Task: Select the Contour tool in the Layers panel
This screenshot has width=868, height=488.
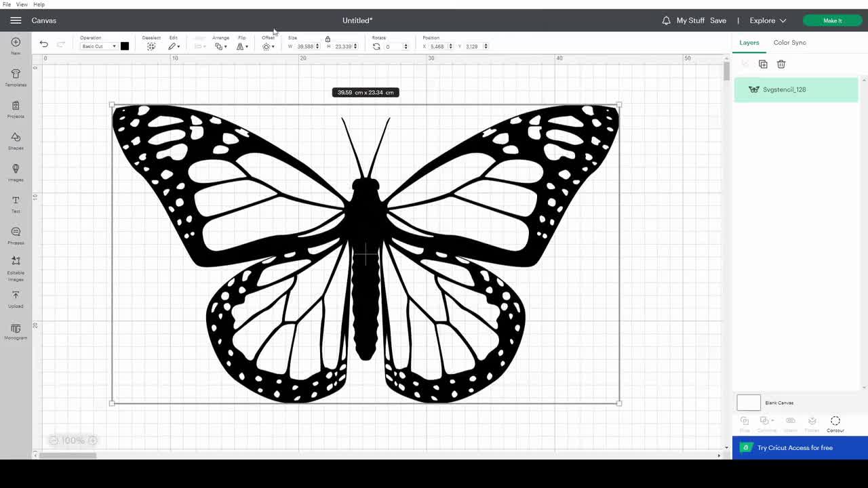Action: tap(835, 424)
